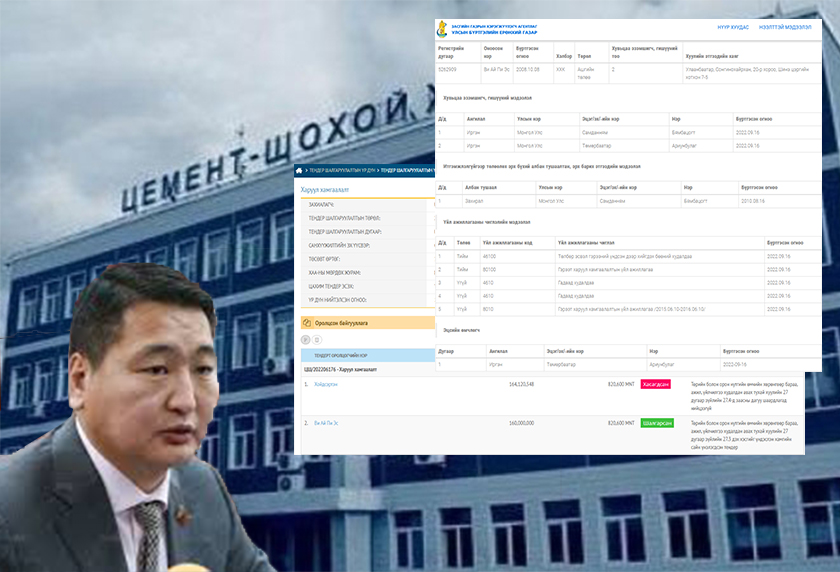This screenshot has height=572, width=840.
Task: Click the 2010.08.16 date cell
Action: (x=753, y=201)
